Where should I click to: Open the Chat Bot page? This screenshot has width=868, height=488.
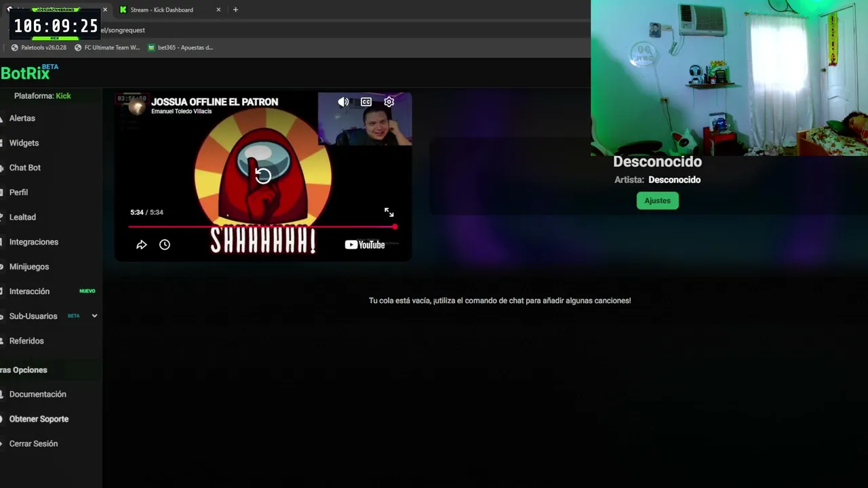[25, 167]
